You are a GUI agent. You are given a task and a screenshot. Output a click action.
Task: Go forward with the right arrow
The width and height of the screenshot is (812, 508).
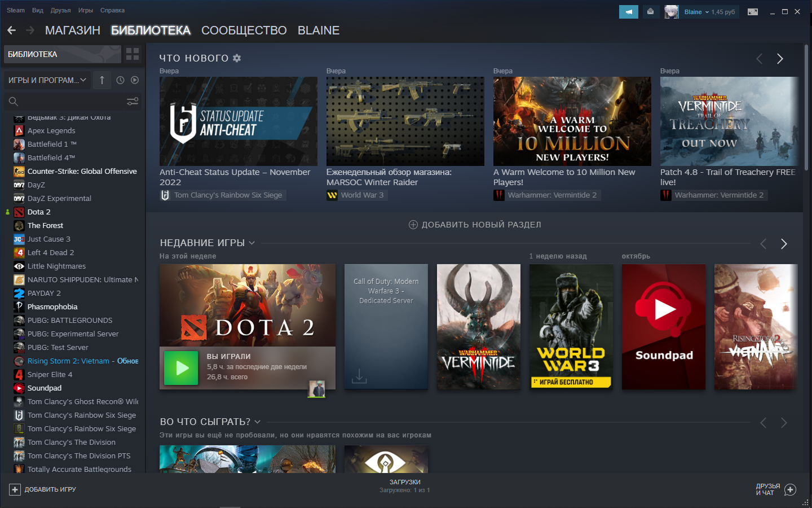30,30
